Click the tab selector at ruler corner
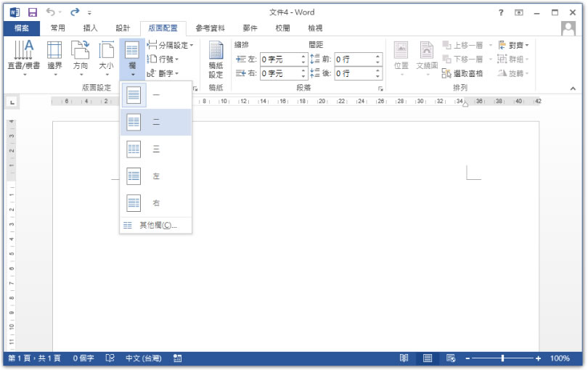This screenshot has height=370, width=588. (x=13, y=102)
